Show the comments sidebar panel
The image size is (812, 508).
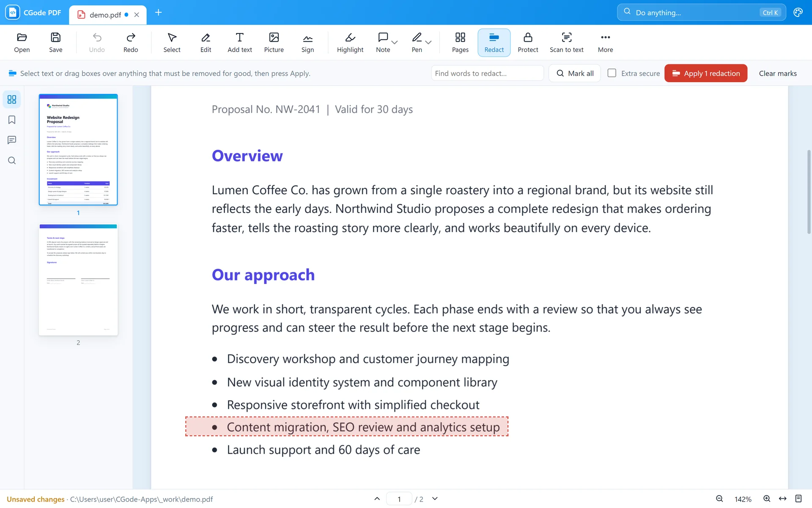point(12,140)
